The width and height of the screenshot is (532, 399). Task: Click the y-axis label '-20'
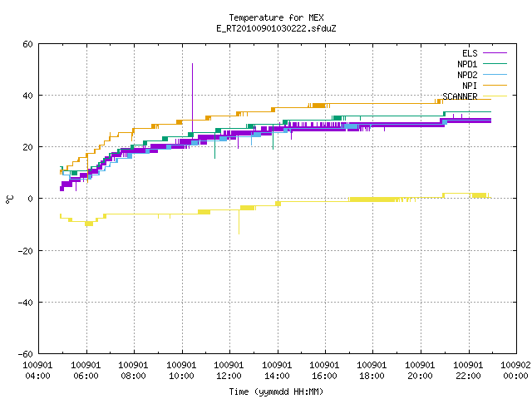26,251
